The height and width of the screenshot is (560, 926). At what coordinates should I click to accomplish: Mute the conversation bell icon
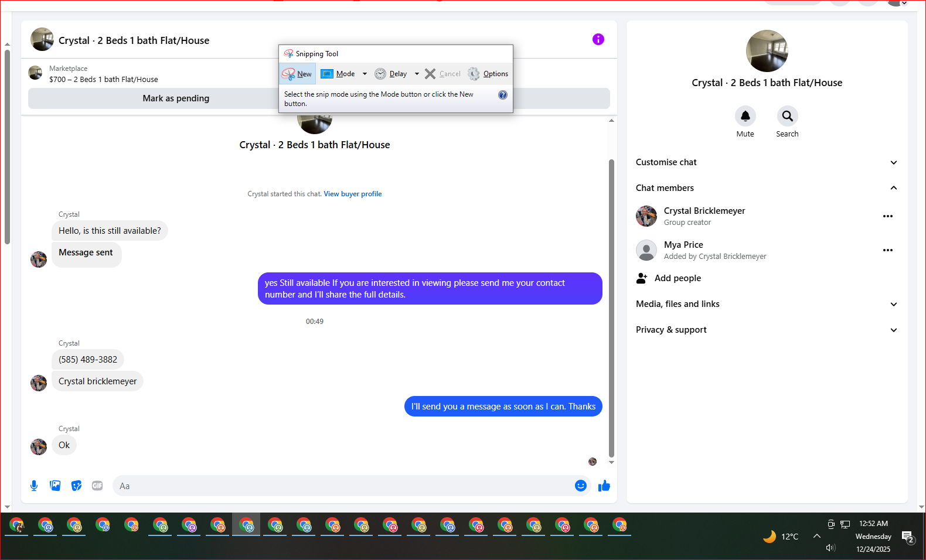[745, 116]
